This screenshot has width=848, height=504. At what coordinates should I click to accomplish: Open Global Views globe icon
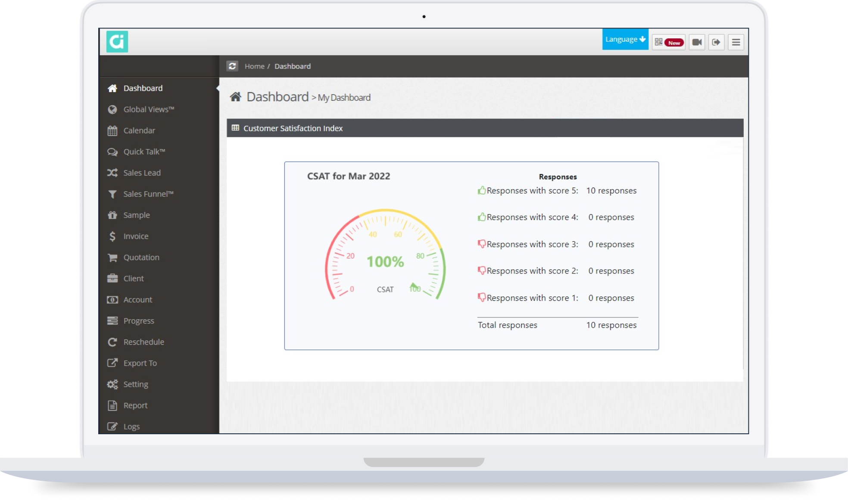click(x=112, y=109)
